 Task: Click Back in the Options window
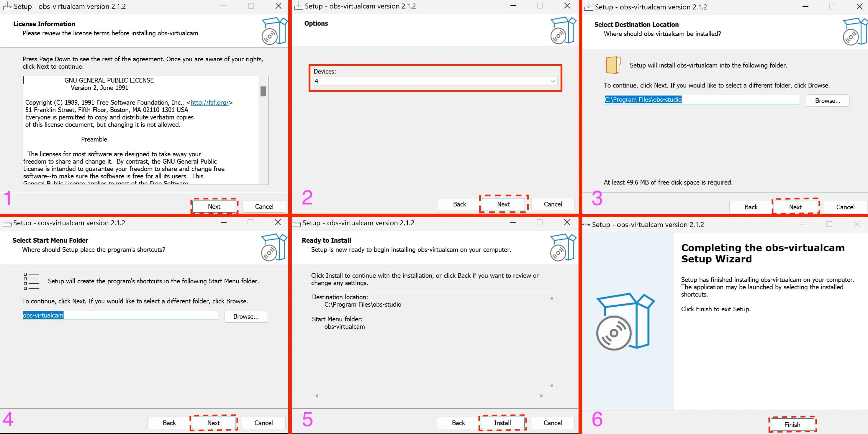click(x=460, y=204)
